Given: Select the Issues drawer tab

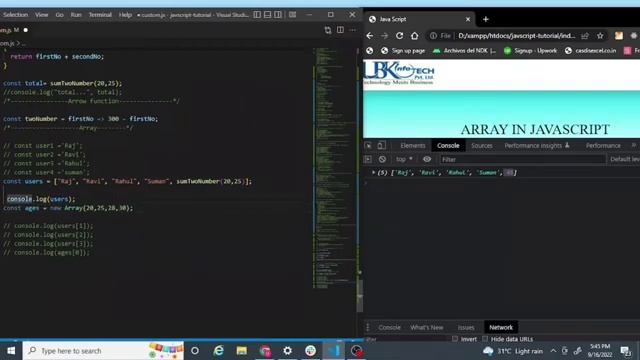Looking at the screenshot, I should [x=466, y=327].
